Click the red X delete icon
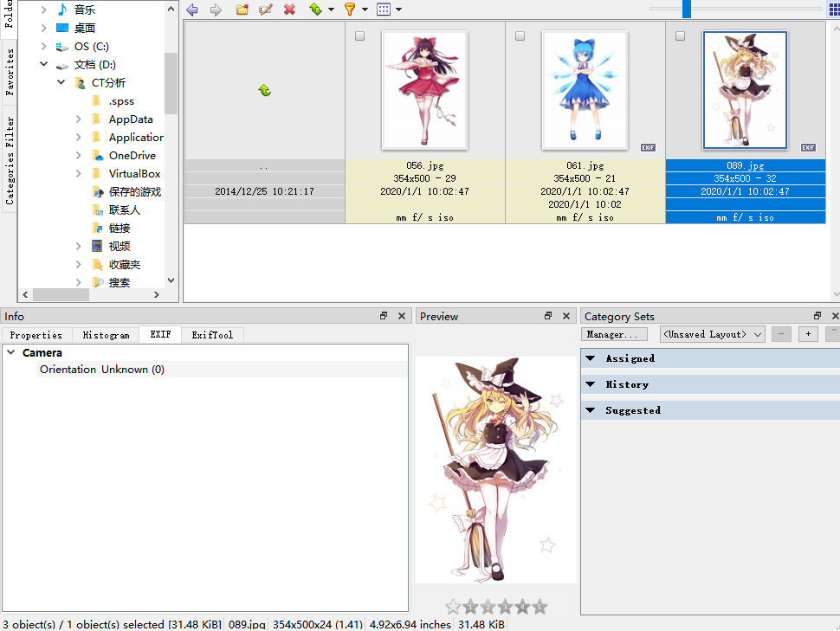 289,10
